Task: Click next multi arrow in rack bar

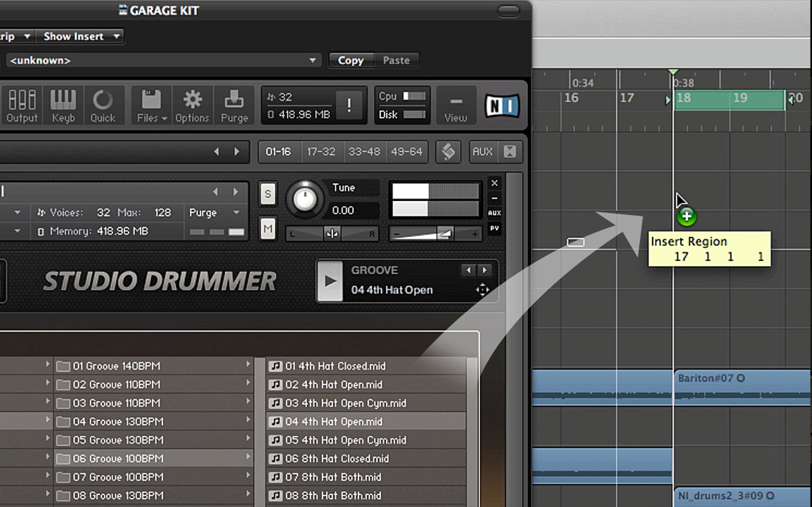Action: pos(236,152)
